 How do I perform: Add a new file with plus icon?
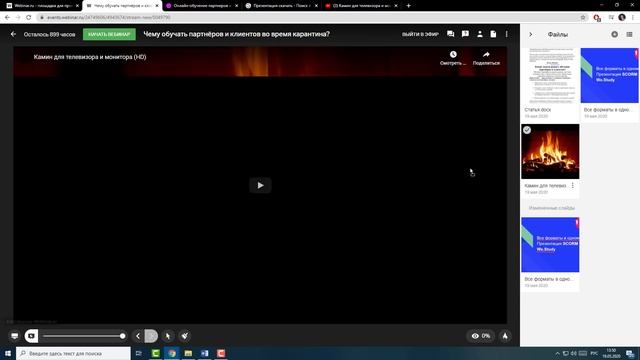point(614,34)
